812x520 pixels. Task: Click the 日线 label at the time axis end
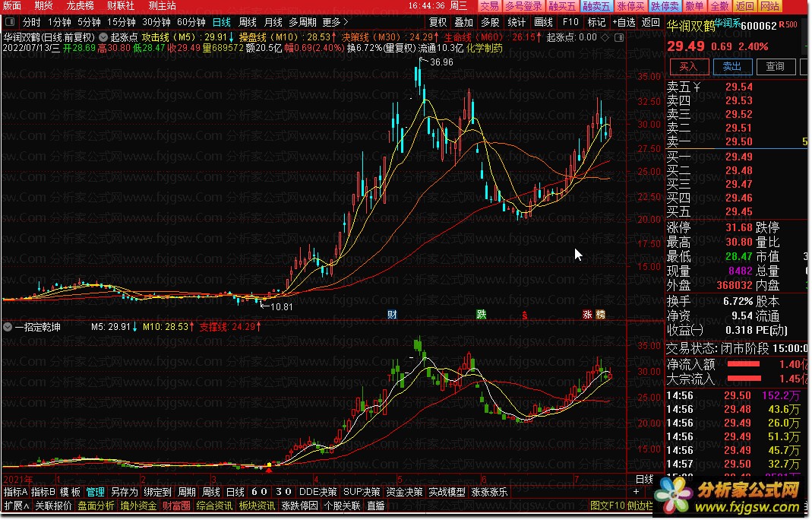[x=645, y=479]
